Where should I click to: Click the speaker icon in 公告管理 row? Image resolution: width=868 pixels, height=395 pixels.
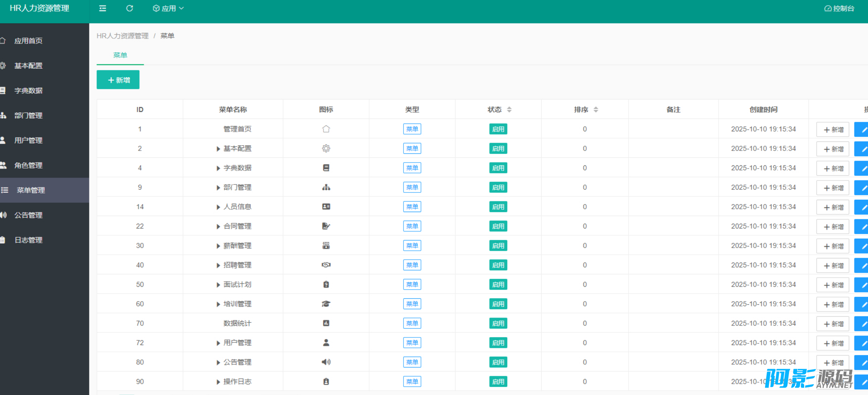tap(326, 362)
